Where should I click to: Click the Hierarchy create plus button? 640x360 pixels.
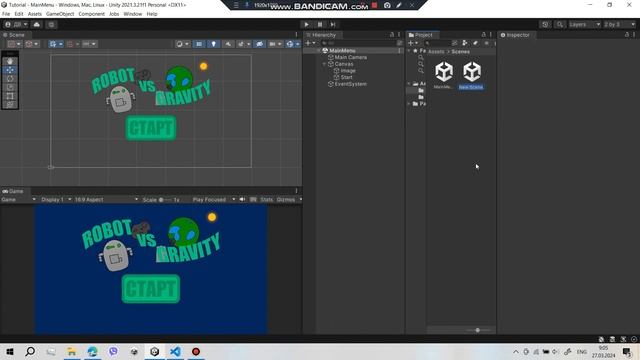pos(310,43)
